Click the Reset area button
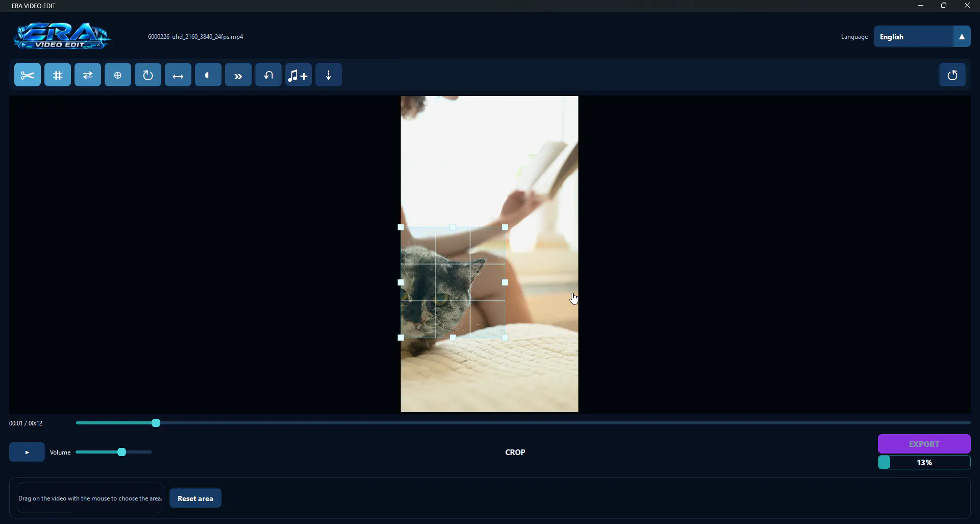 point(195,498)
